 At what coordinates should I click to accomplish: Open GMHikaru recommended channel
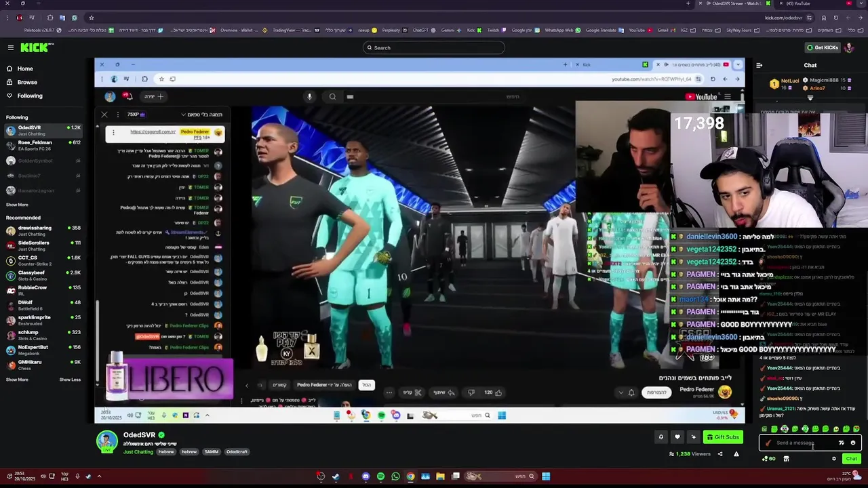tap(43, 365)
